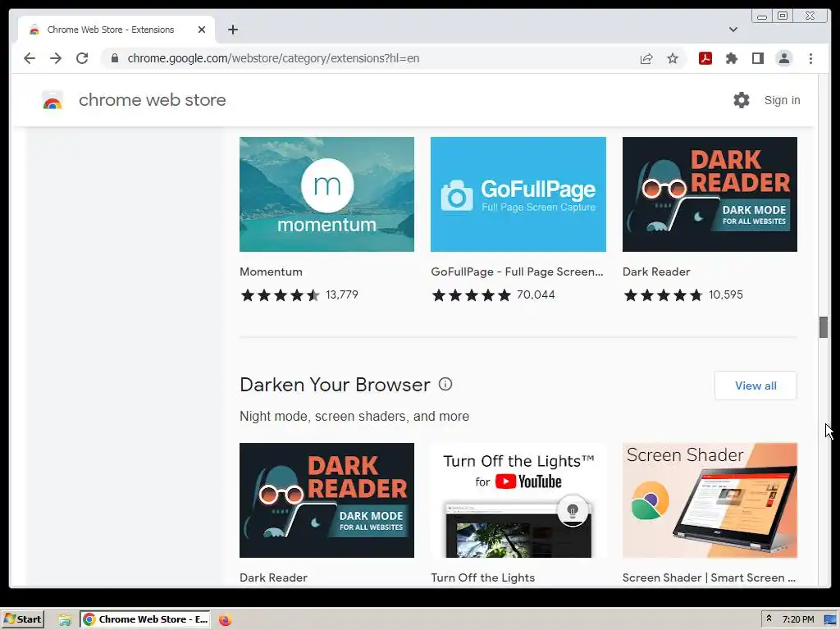Viewport: 840px width, 630px height.
Task: Open the Windows Start menu
Action: pyautogui.click(x=22, y=619)
